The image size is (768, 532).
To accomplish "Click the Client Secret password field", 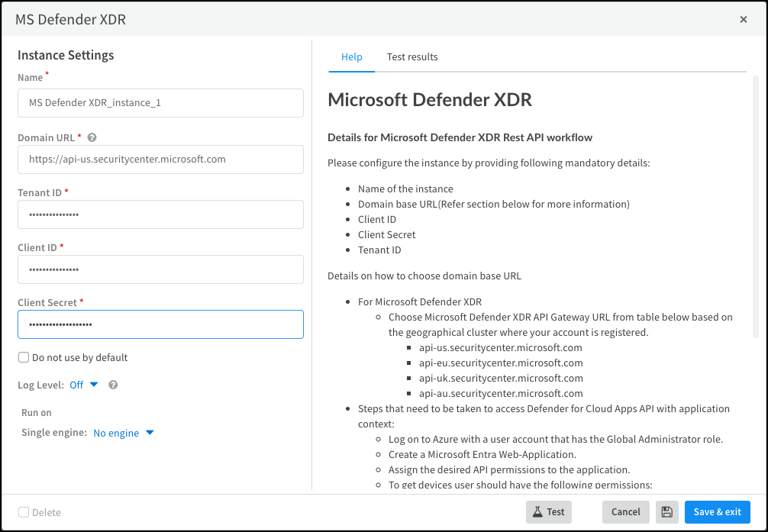I will point(160,324).
